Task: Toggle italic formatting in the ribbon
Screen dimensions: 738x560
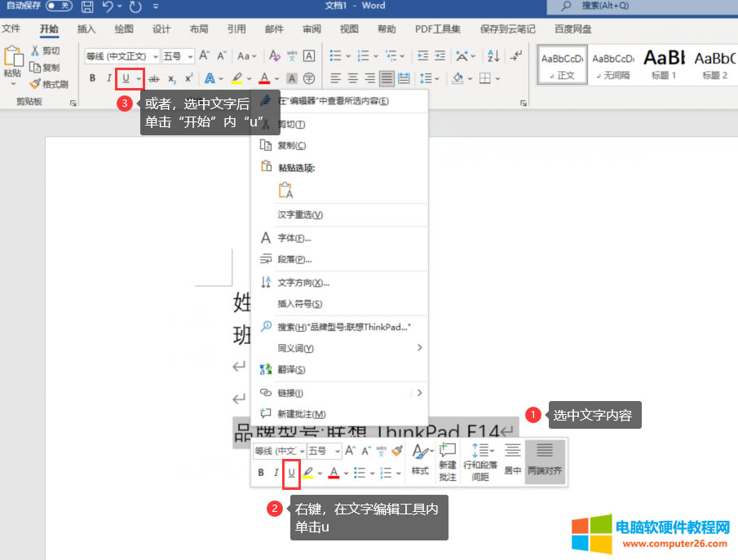Action: coord(109,78)
